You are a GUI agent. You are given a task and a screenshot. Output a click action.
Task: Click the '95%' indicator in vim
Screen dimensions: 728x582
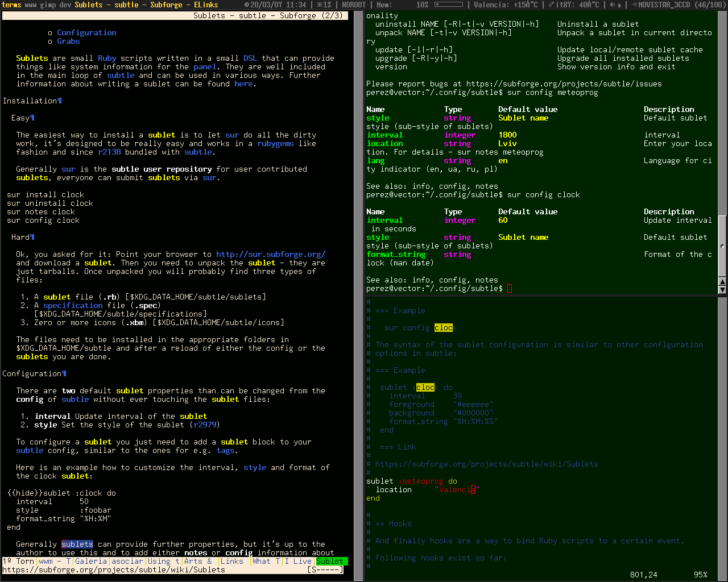(x=701, y=575)
